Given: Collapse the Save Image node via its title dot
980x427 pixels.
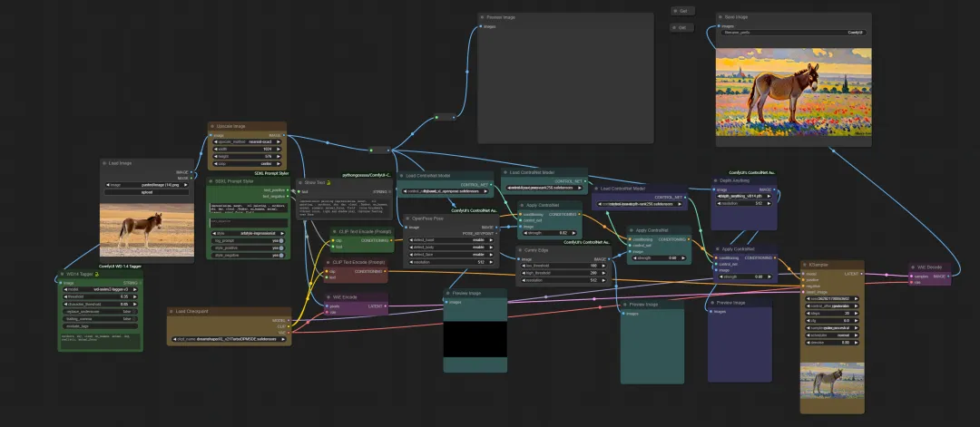Looking at the screenshot, I should click(719, 16).
